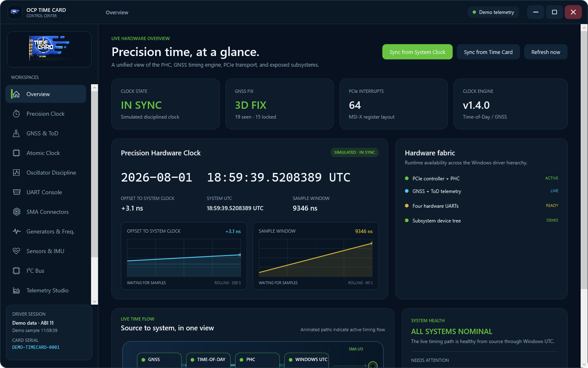Click the GNSS + ToD telemetry row
588x368 pixels.
(x=481, y=191)
